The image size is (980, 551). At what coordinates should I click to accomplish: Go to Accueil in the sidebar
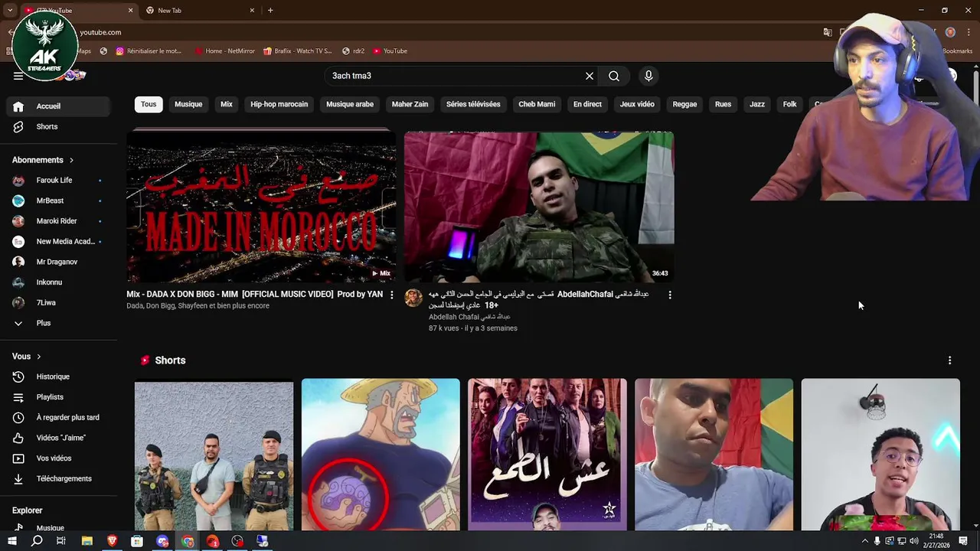tap(58, 106)
